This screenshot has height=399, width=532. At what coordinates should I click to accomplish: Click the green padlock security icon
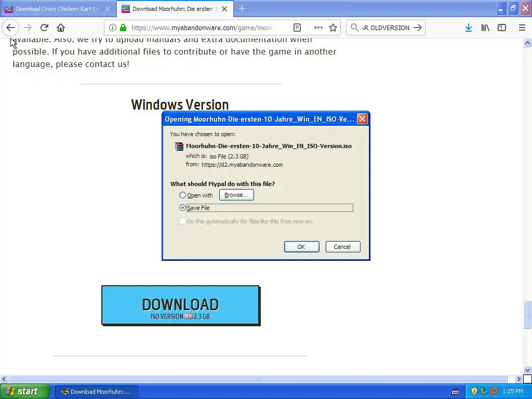[x=123, y=28]
